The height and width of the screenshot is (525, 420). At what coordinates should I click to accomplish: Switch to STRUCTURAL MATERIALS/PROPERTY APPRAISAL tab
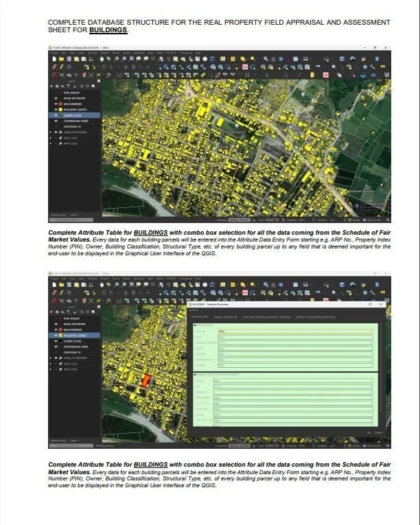click(x=266, y=317)
